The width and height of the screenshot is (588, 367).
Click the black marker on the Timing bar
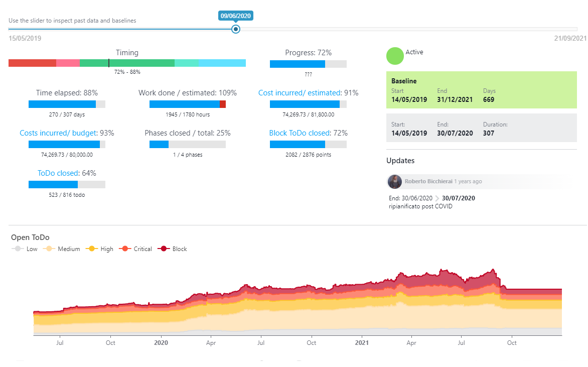108,63
